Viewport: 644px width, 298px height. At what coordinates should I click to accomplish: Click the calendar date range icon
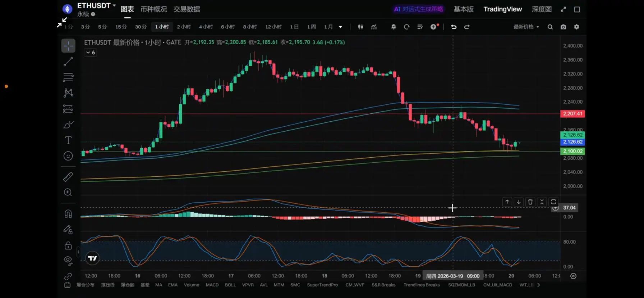(x=67, y=285)
